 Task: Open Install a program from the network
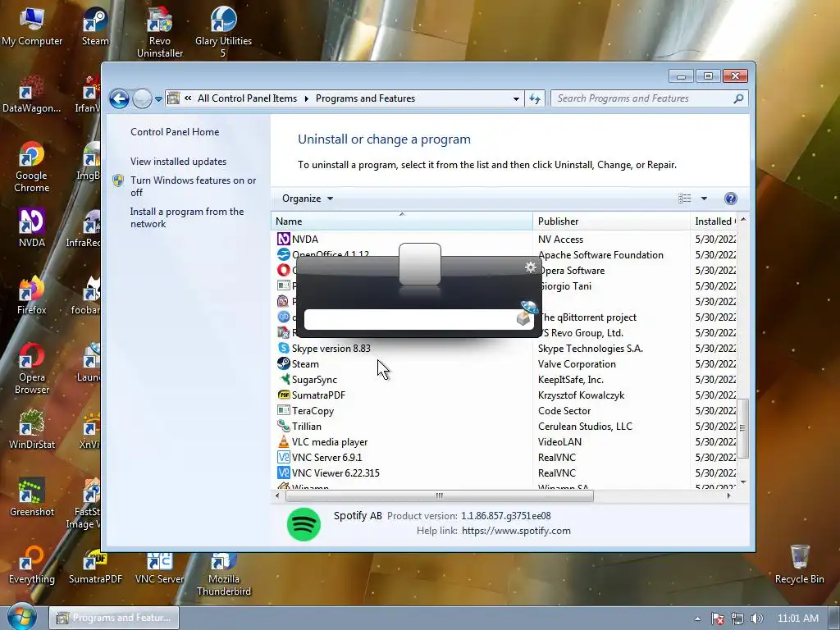pyautogui.click(x=187, y=217)
